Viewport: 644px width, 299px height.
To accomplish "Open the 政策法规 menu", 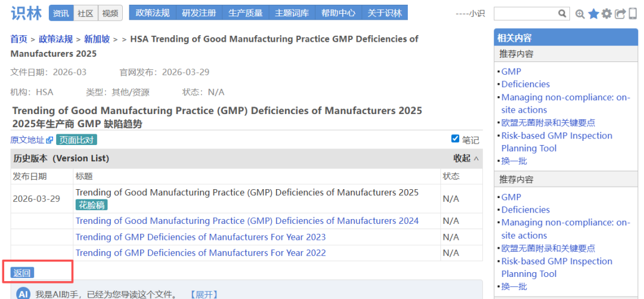I will coord(153,13).
